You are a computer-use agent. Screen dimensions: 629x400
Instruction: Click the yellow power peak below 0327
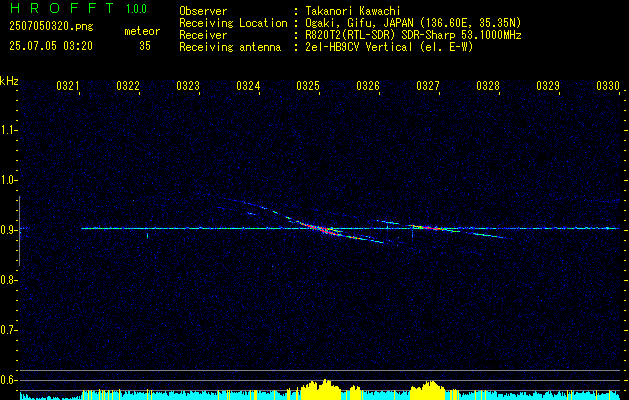click(x=428, y=390)
